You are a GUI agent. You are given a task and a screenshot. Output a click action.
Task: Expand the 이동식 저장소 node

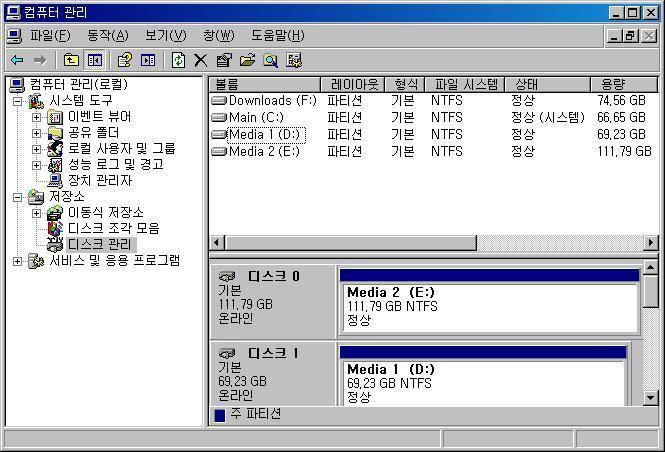coord(36,213)
